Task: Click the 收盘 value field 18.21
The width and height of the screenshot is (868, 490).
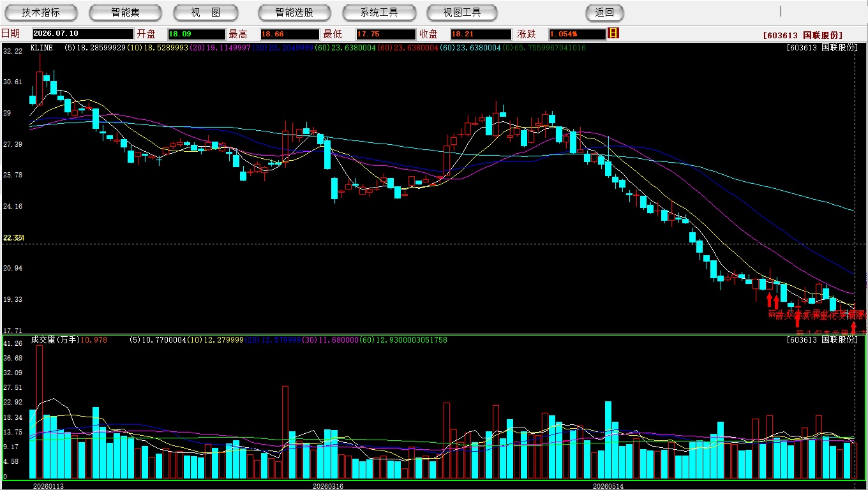Action: (481, 34)
